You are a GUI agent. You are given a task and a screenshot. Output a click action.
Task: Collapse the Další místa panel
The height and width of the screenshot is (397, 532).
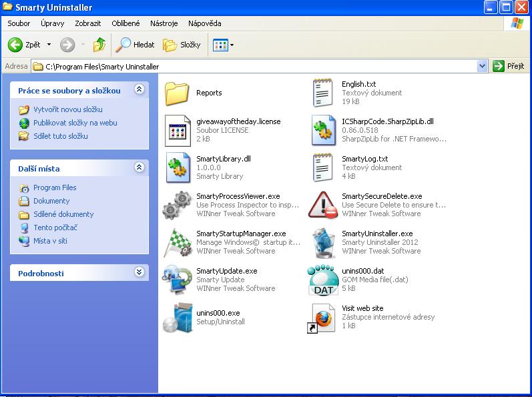139,167
